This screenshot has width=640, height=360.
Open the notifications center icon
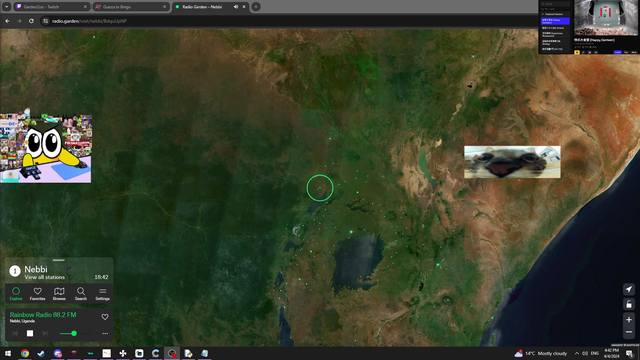click(x=630, y=353)
